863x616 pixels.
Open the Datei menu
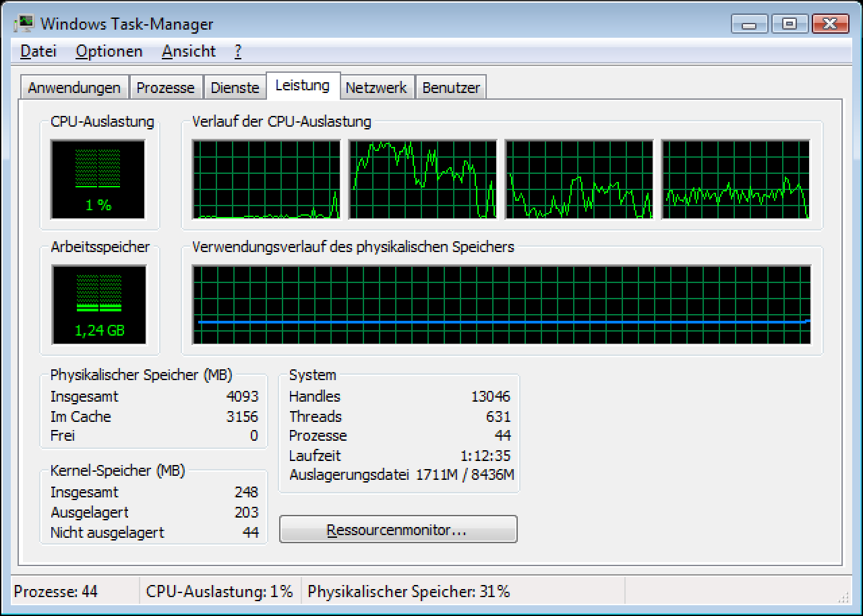(x=38, y=51)
